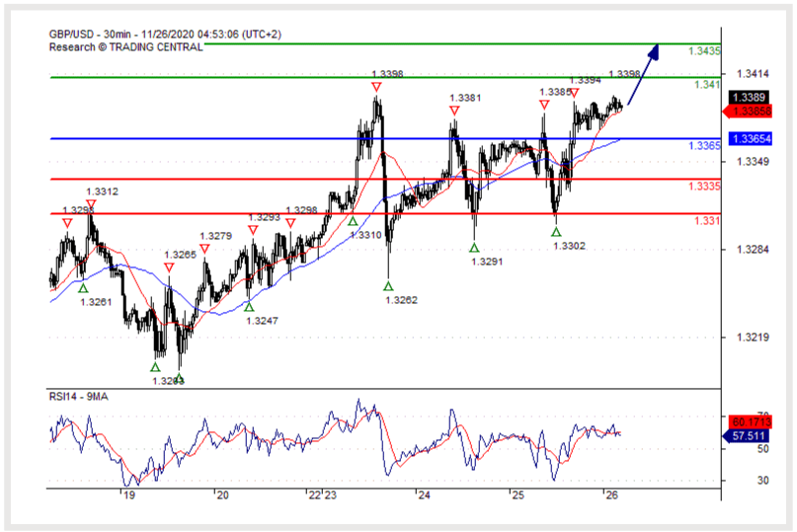Click the Research © TRADING CENTRAL credit text
The image size is (797, 532).
126,47
